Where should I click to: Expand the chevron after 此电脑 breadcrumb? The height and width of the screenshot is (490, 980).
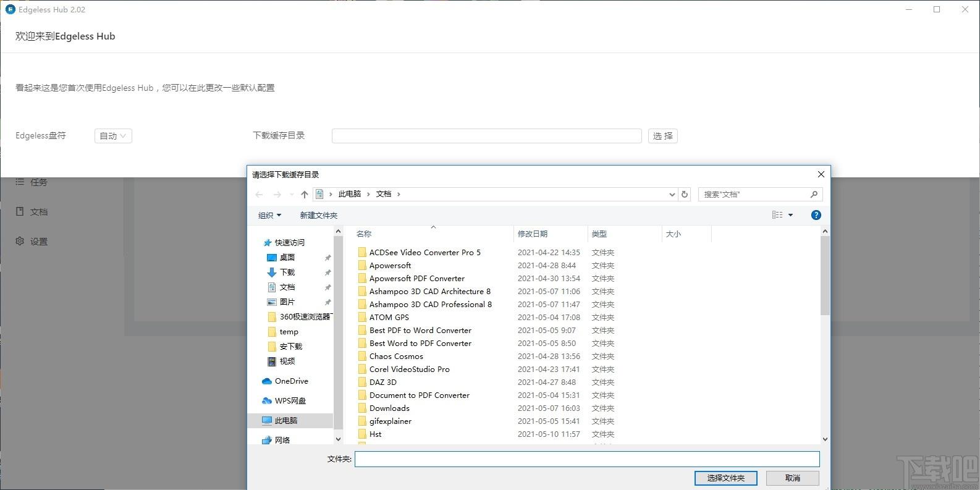click(x=369, y=194)
